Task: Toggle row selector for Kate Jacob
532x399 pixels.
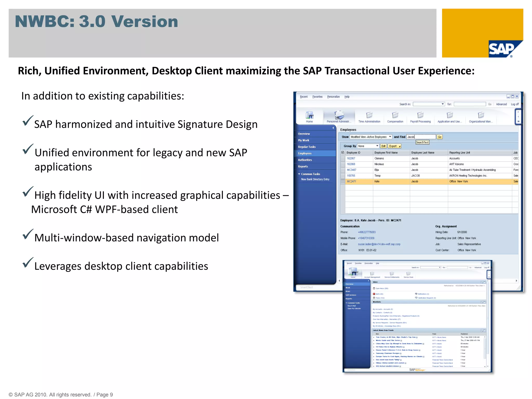Action: [343, 182]
